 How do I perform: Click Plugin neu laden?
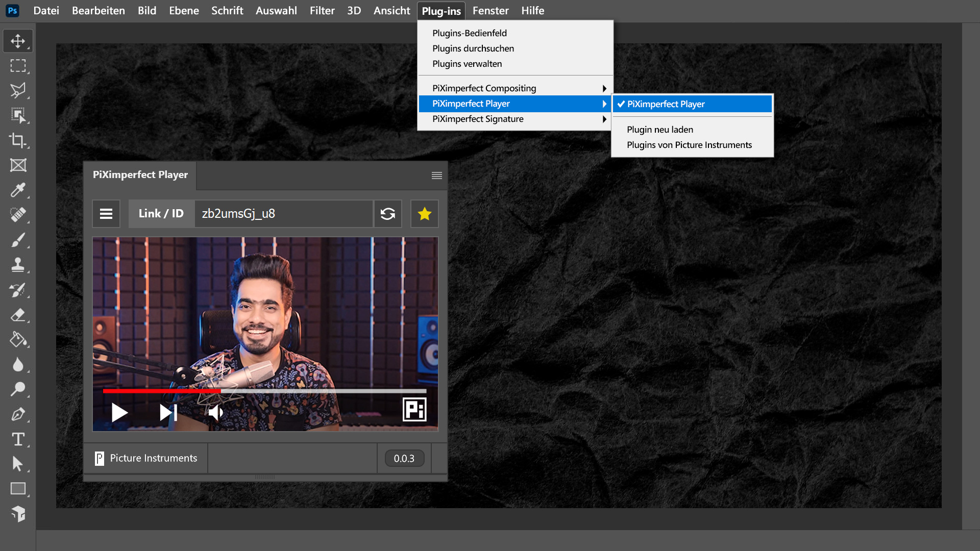coord(660,130)
